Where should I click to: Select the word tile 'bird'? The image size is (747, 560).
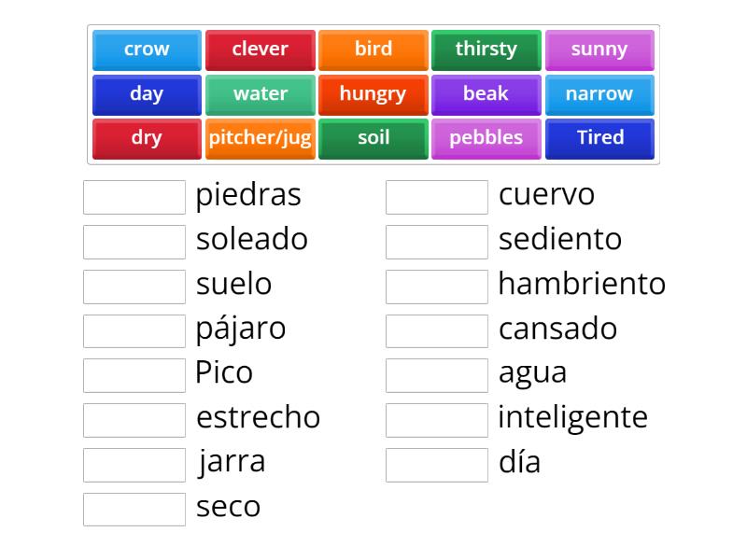pos(373,49)
